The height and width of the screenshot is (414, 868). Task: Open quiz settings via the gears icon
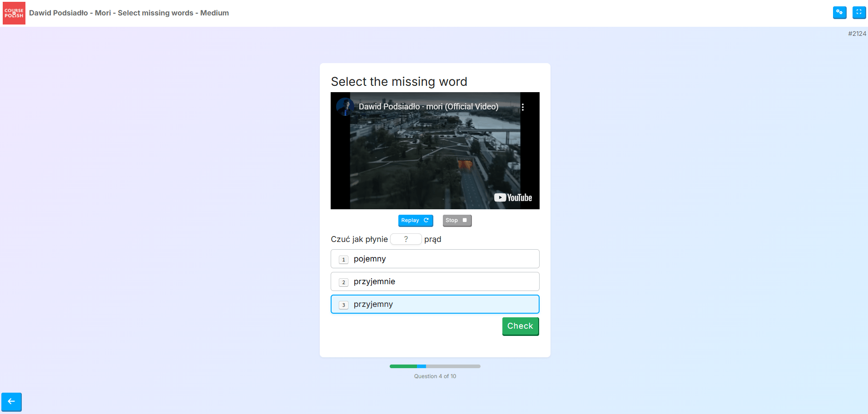[x=839, y=13]
